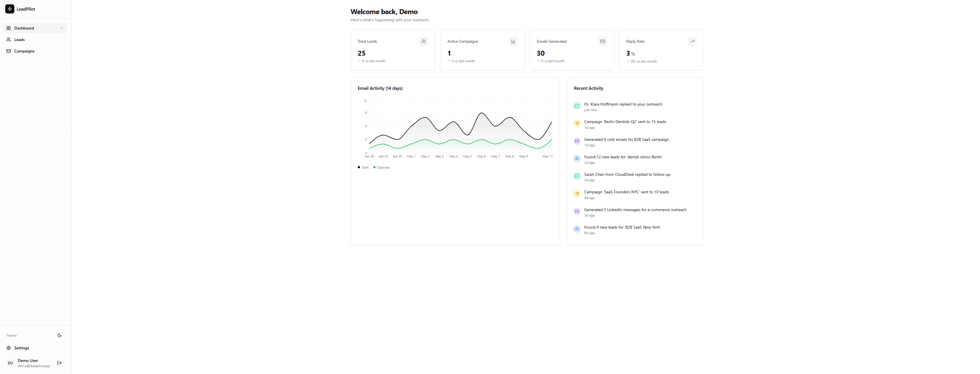Go to the Leads page
The image size is (980, 374).
[35, 40]
